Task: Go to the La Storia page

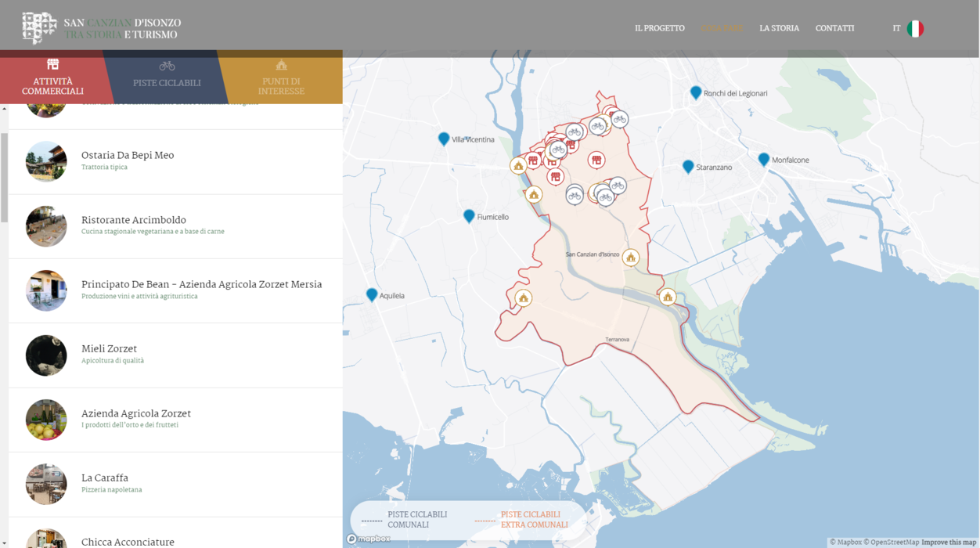Action: tap(779, 28)
